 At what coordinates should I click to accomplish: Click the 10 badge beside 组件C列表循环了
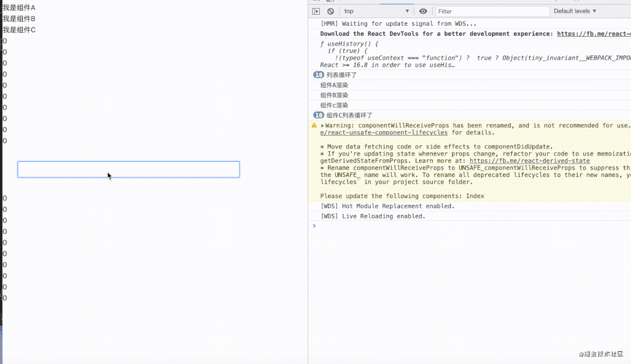[319, 115]
